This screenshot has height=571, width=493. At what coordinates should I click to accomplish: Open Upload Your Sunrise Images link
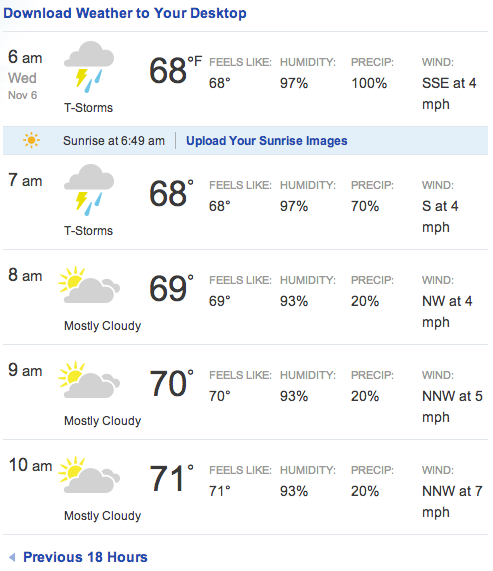[267, 141]
